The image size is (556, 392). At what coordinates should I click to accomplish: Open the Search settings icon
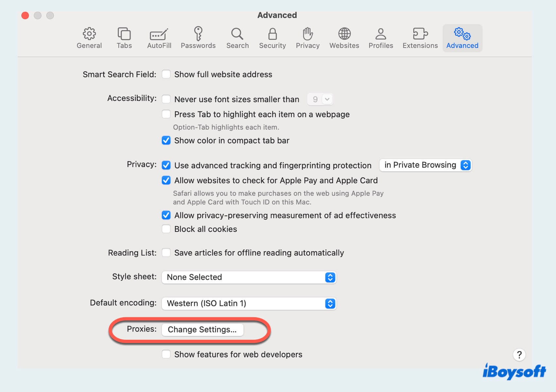pyautogui.click(x=237, y=38)
